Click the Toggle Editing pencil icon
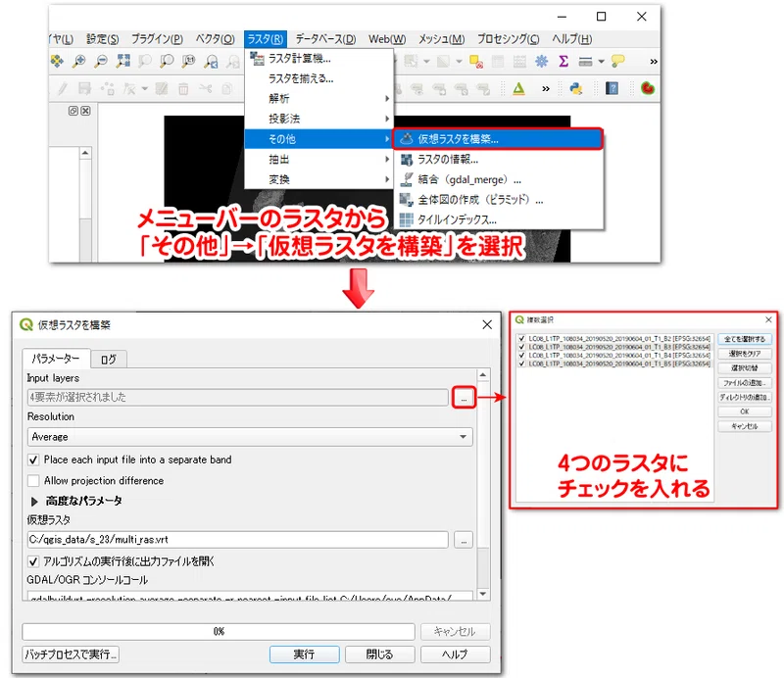The image size is (784, 678). pos(63,89)
